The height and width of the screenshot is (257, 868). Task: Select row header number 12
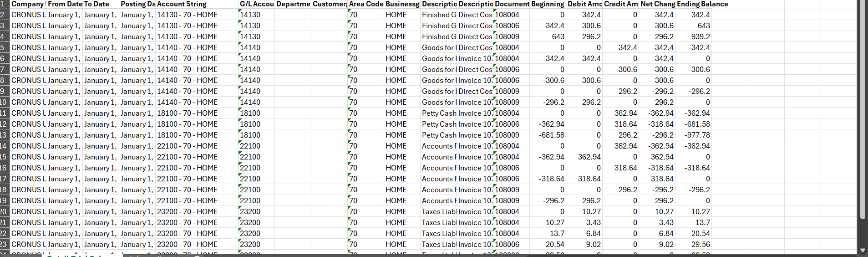[5, 124]
